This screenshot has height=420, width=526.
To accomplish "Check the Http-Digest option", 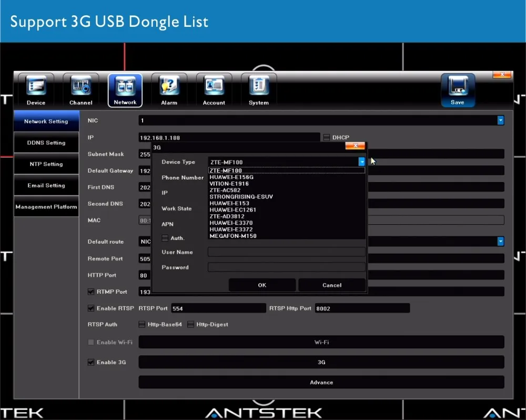I will coord(190,324).
